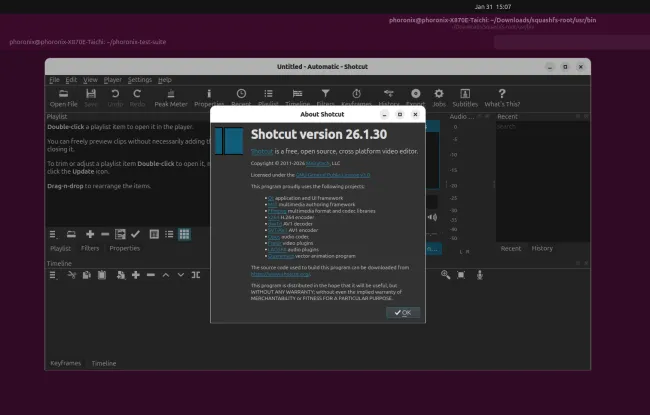
Task: Select the Timeline tab at bottom
Action: [x=104, y=363]
